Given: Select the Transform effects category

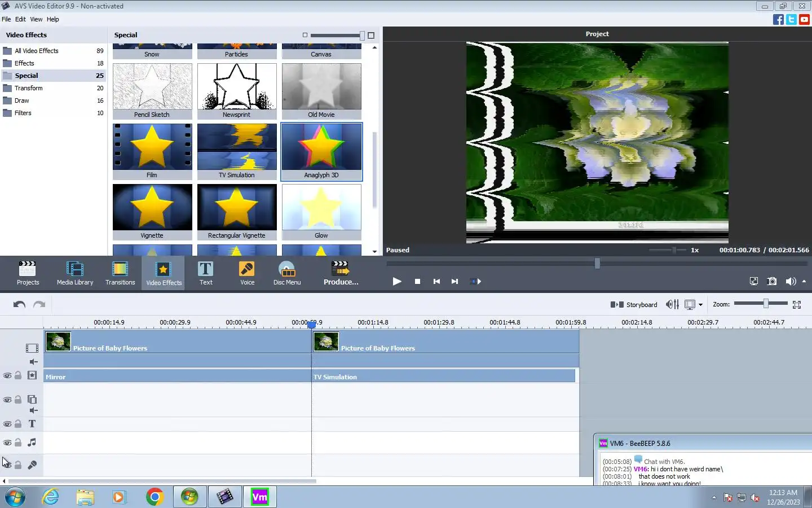Looking at the screenshot, I should [53, 88].
